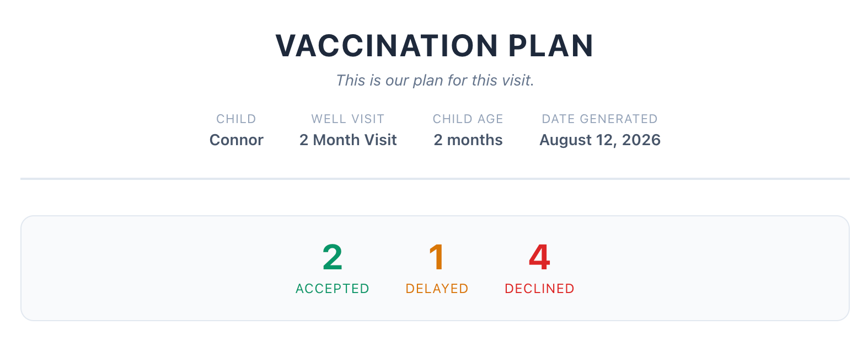Click the DECLINED label
This screenshot has width=868, height=351.
point(539,289)
